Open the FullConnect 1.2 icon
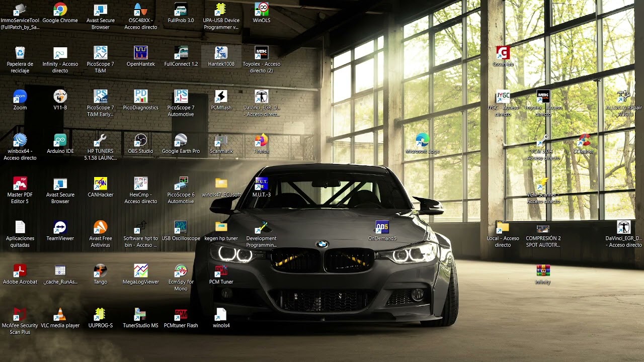The height and width of the screenshot is (362, 644). click(181, 53)
